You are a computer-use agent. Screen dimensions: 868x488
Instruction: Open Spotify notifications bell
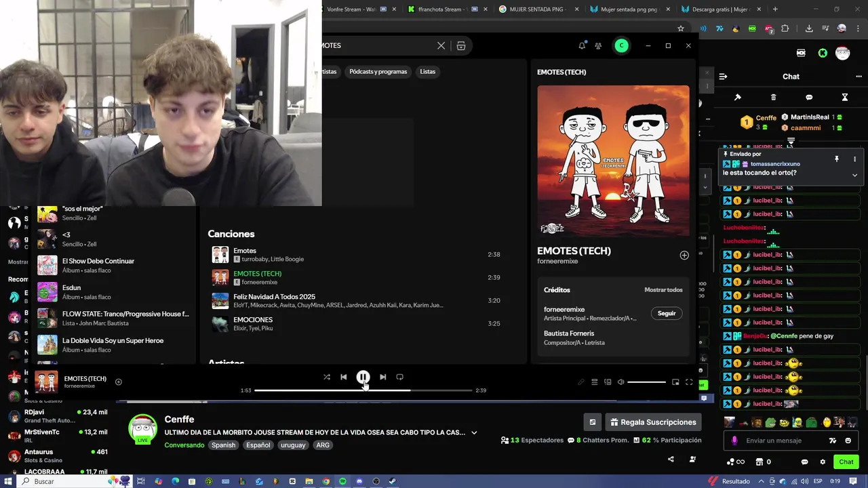582,45
